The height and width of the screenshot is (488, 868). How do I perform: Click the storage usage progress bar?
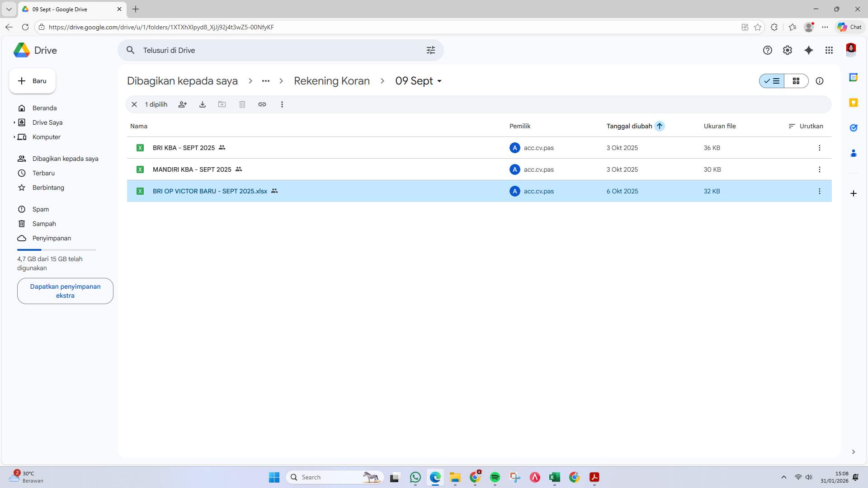(56, 249)
